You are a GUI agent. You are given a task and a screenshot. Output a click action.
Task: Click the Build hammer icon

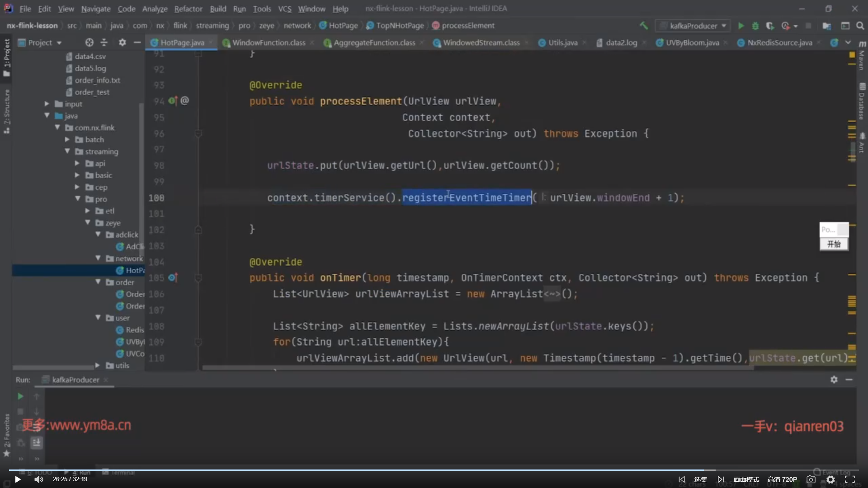pos(643,26)
